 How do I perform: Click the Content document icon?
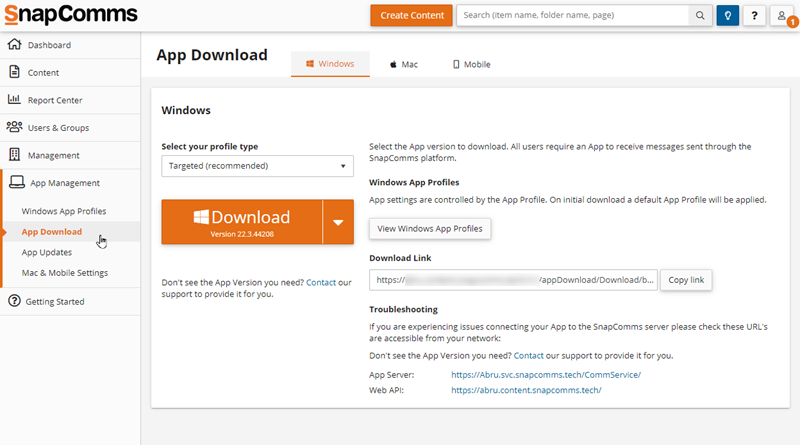pyautogui.click(x=14, y=72)
